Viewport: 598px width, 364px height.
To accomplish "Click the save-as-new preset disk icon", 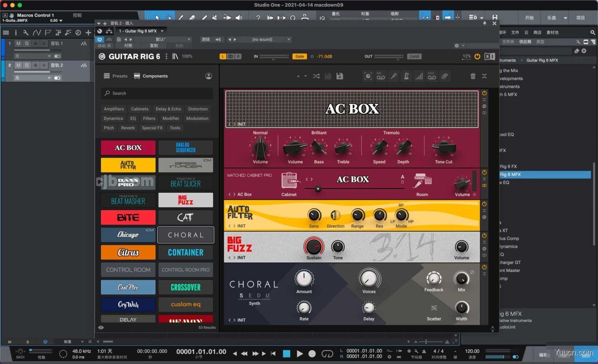I will click(x=340, y=76).
